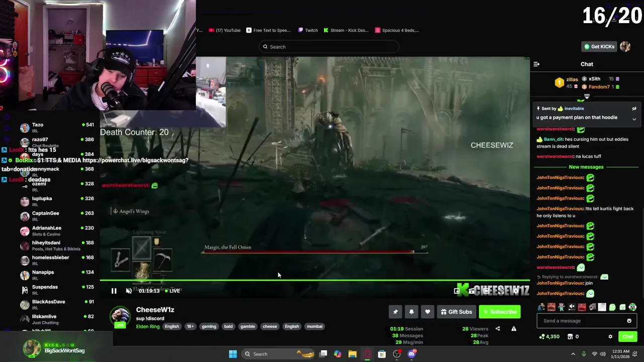
Task: Open OBS Studio from the taskbar
Action: pyautogui.click(x=396, y=354)
